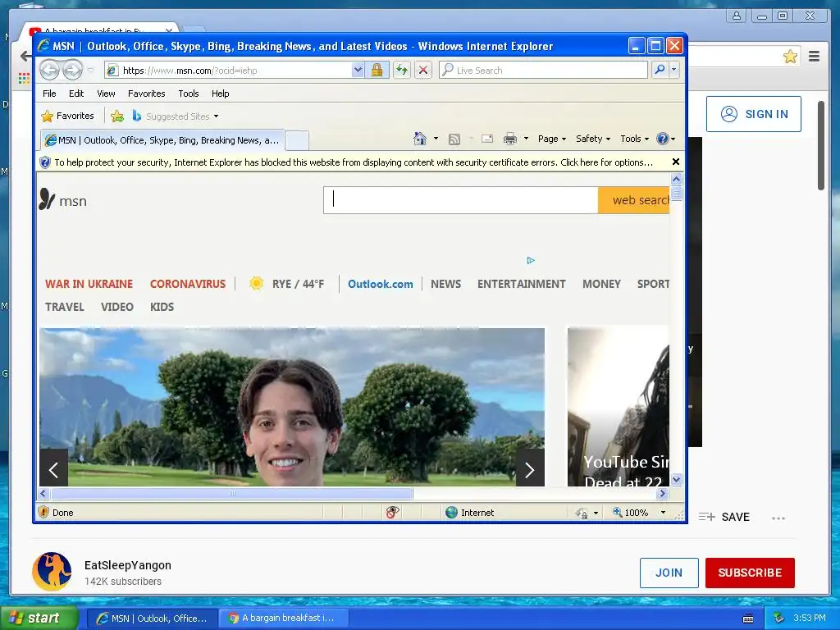
Task: Open the WAR IN UKRAINE link
Action: (x=89, y=284)
